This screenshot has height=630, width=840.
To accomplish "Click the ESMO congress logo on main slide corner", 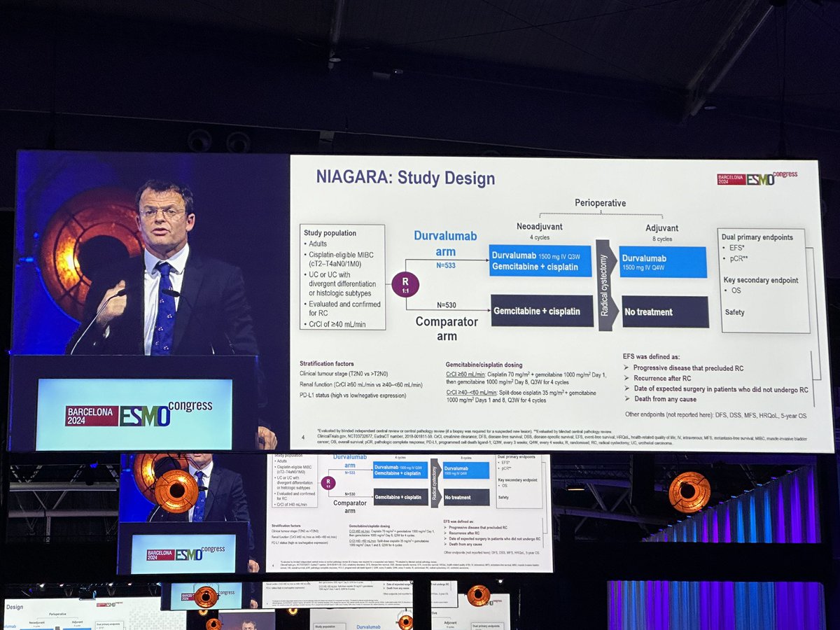I will click(x=757, y=178).
